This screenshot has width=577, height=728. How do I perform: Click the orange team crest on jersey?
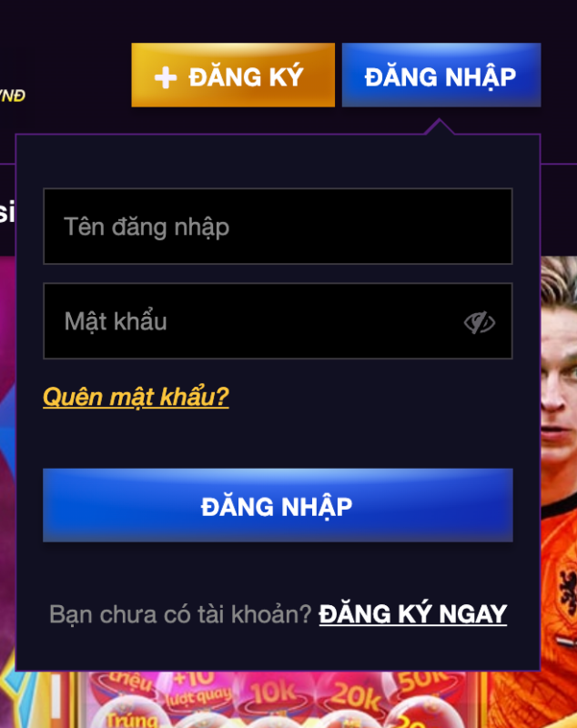coord(567,590)
